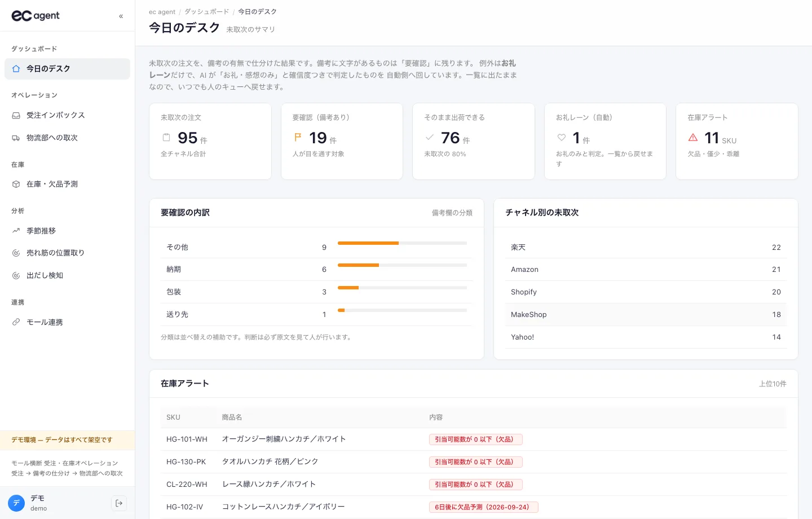Click the warning triangle in 在庫アラート card
This screenshot has height=519, width=812.
click(x=693, y=137)
